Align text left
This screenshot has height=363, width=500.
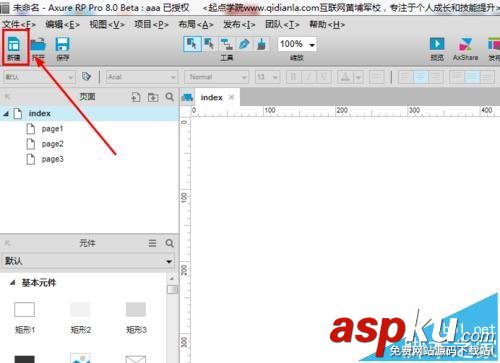pos(405,77)
